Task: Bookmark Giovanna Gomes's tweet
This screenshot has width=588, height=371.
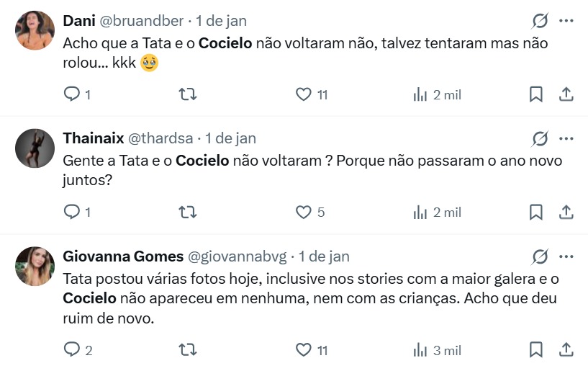Action: click(536, 350)
